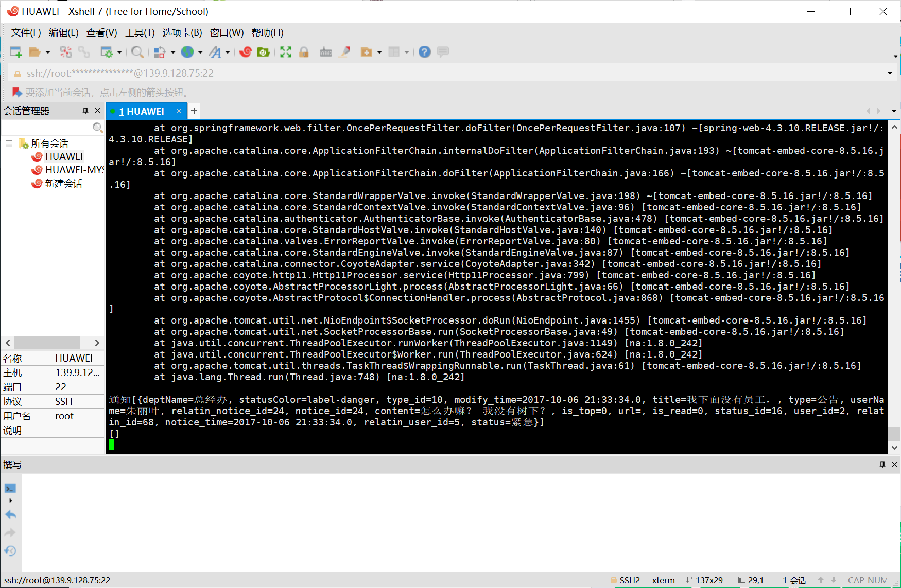The image size is (901, 588).
Task: Click the session manager horizontal scrollbar thumb
Action: click(x=47, y=343)
